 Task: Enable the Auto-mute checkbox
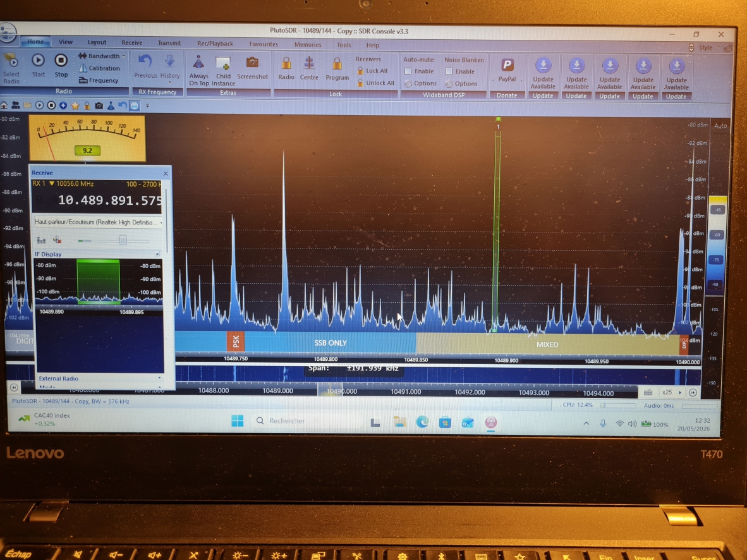(x=408, y=71)
